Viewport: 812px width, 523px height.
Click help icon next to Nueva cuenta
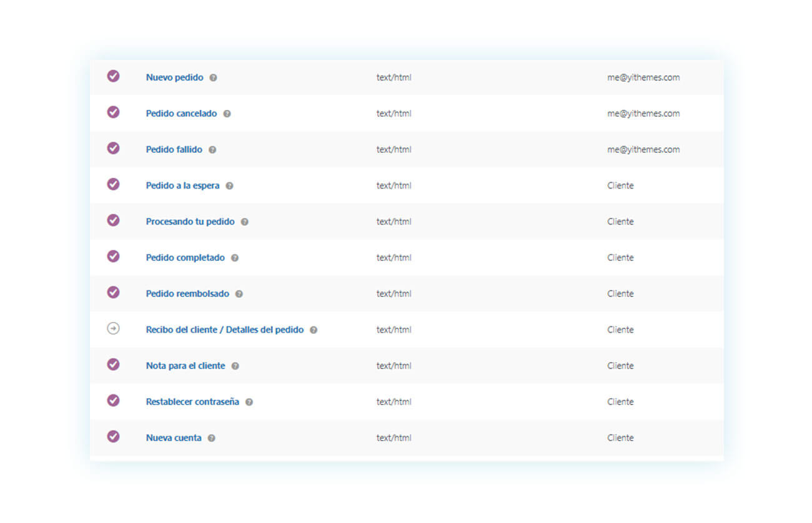click(x=212, y=438)
